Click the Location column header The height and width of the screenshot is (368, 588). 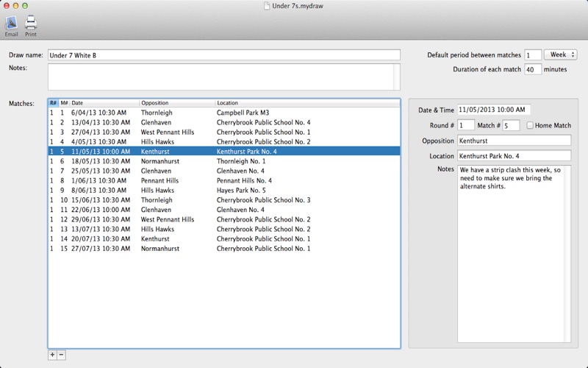(307, 103)
